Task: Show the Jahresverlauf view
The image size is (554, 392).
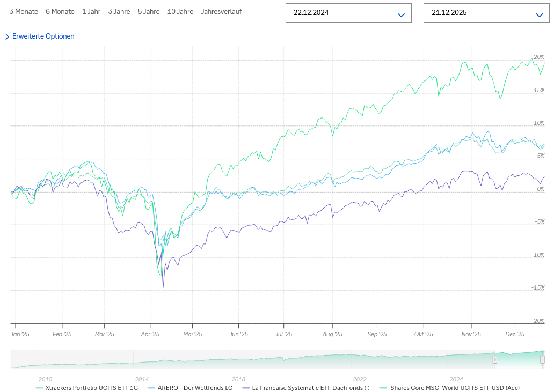Action: point(222,12)
